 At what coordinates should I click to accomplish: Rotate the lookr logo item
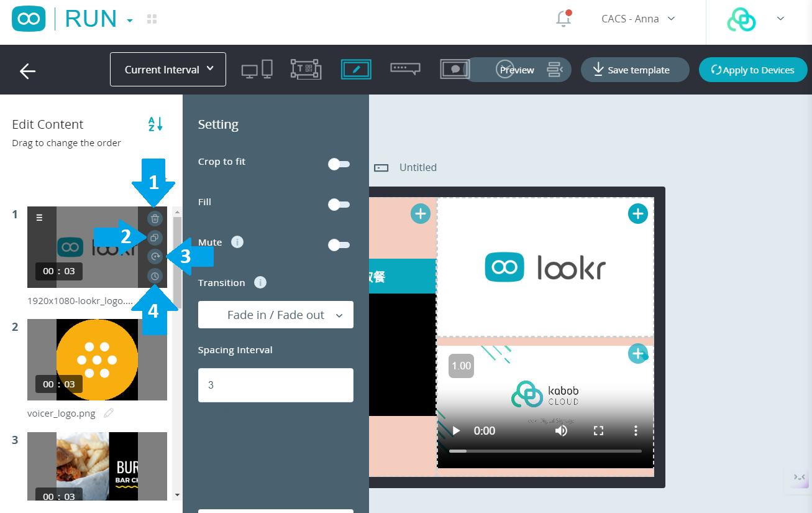155,256
